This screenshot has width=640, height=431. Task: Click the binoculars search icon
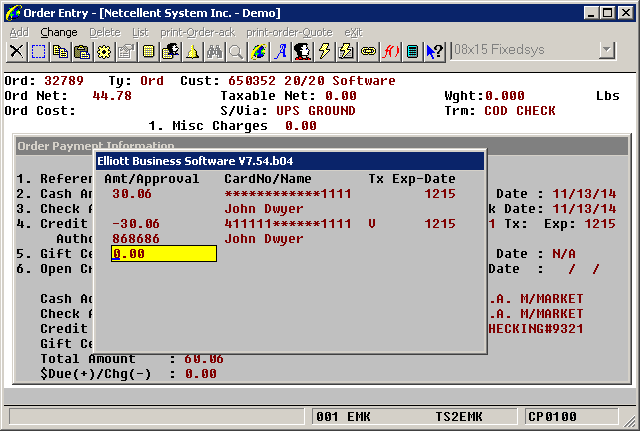coord(214,52)
